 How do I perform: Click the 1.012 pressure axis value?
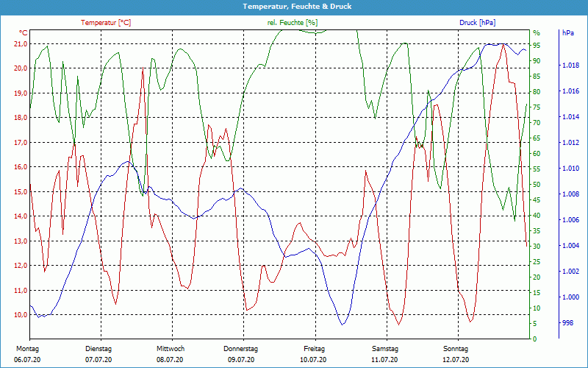(x=570, y=143)
